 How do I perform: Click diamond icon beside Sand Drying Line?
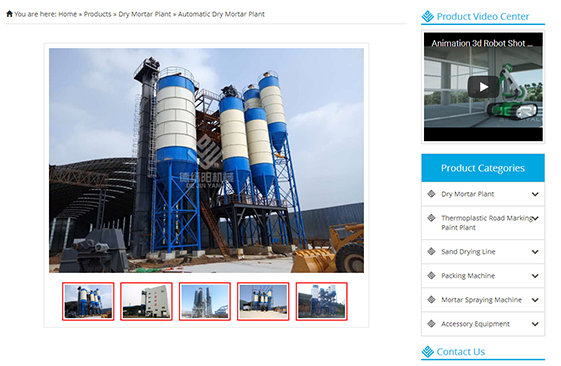(x=431, y=252)
